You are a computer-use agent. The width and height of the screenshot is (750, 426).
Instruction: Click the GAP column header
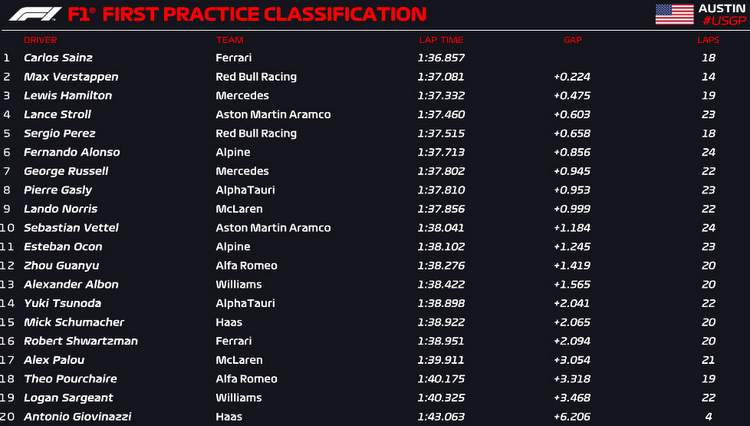pyautogui.click(x=572, y=40)
